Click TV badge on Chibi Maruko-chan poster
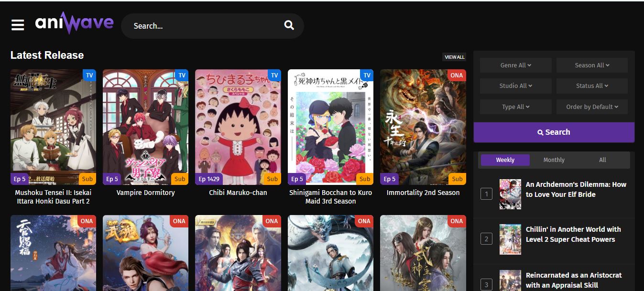Image resolution: width=644 pixels, height=291 pixels. pos(274,75)
